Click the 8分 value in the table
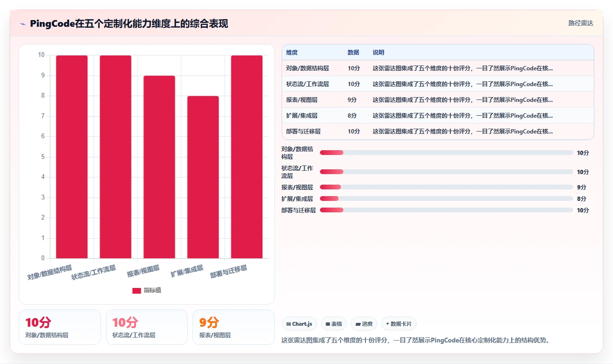The height and width of the screenshot is (364, 613). [x=352, y=116]
